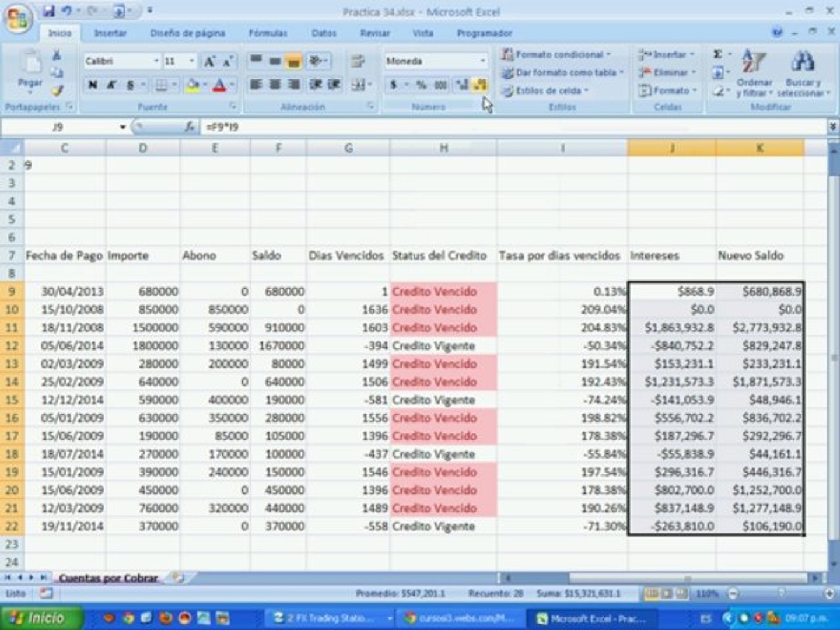Toggle bold formatting with the N button
Screen dimensions: 840x630
[93, 85]
